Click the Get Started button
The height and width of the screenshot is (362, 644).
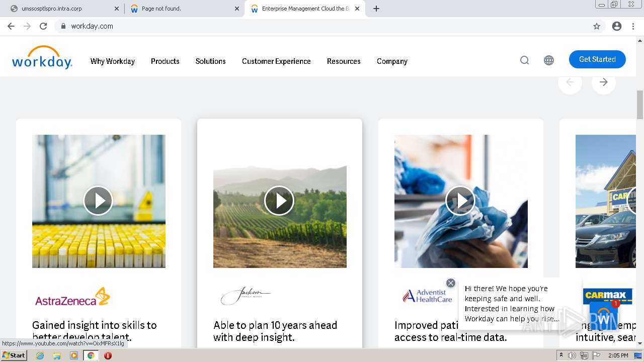coord(597,59)
